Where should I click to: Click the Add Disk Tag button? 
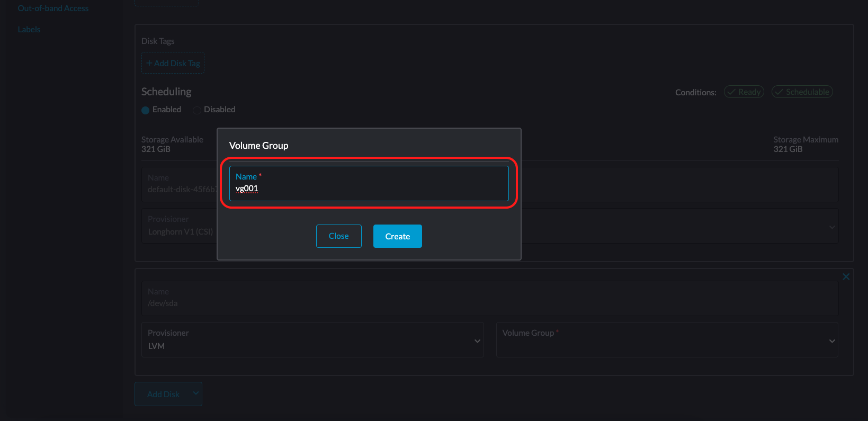(173, 63)
